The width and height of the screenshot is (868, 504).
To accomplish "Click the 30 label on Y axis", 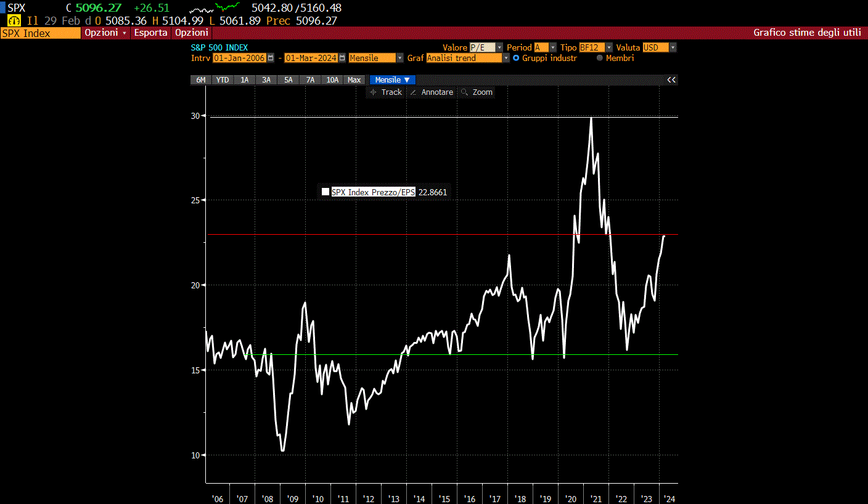I will pos(195,116).
